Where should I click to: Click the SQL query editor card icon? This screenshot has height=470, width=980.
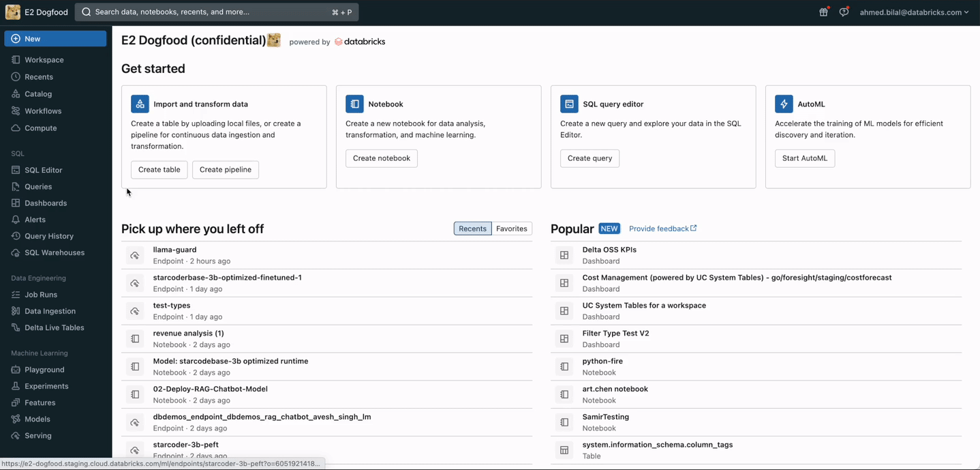(x=569, y=104)
